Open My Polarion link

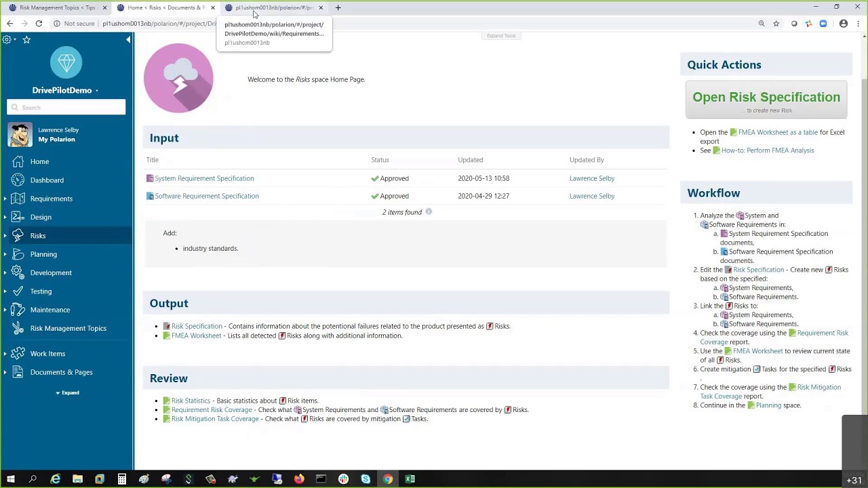click(56, 140)
